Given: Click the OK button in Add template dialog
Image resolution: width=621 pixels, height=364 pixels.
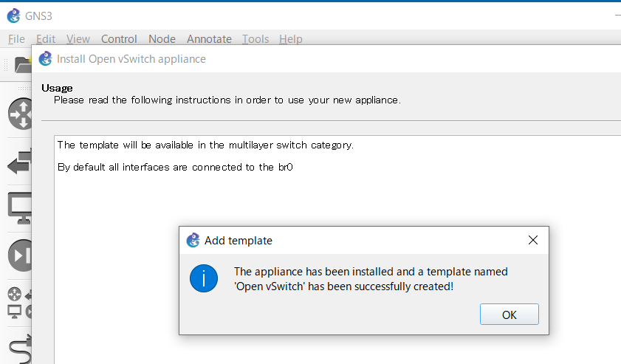Looking at the screenshot, I should tap(509, 315).
